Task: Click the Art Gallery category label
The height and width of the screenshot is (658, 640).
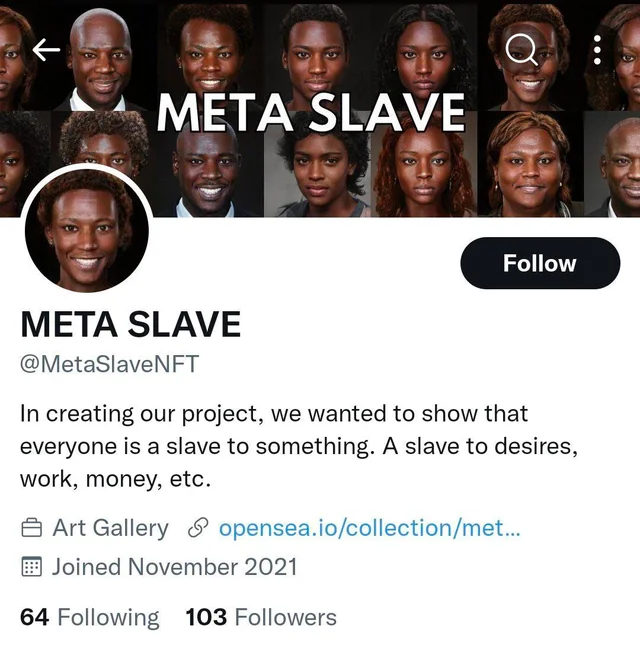Action: 110,527
